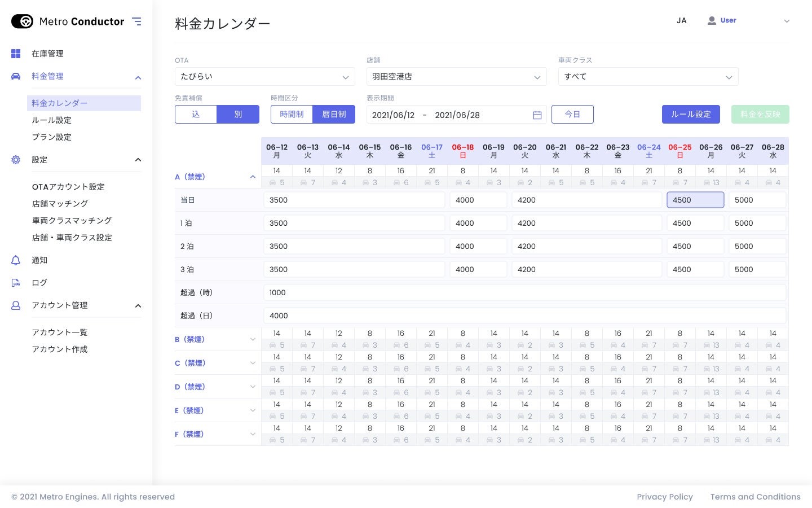The height and width of the screenshot is (508, 812).
Task: Click the blue ルール設定 button
Action: click(691, 114)
